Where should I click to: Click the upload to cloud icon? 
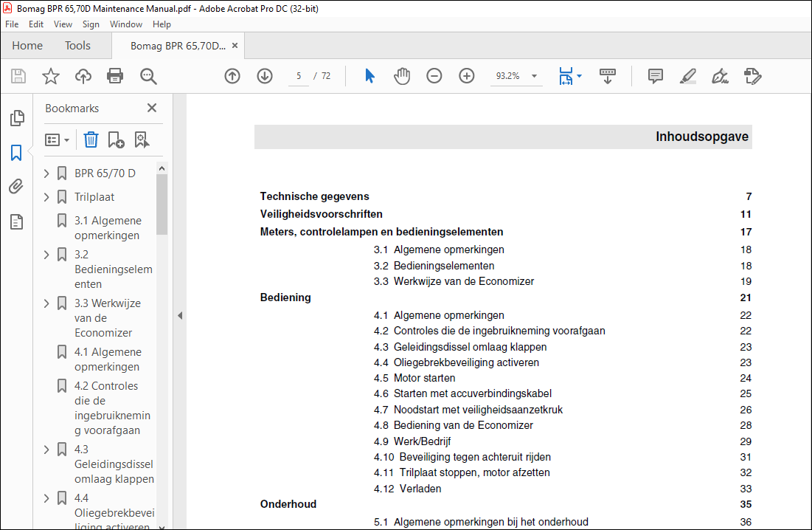83,76
